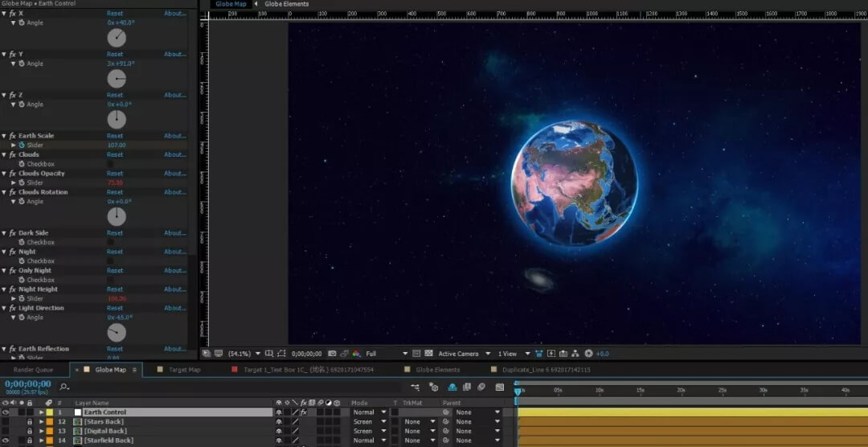Switch to the Render Queue tab
Image resolution: width=868 pixels, height=447 pixels.
(x=32, y=370)
